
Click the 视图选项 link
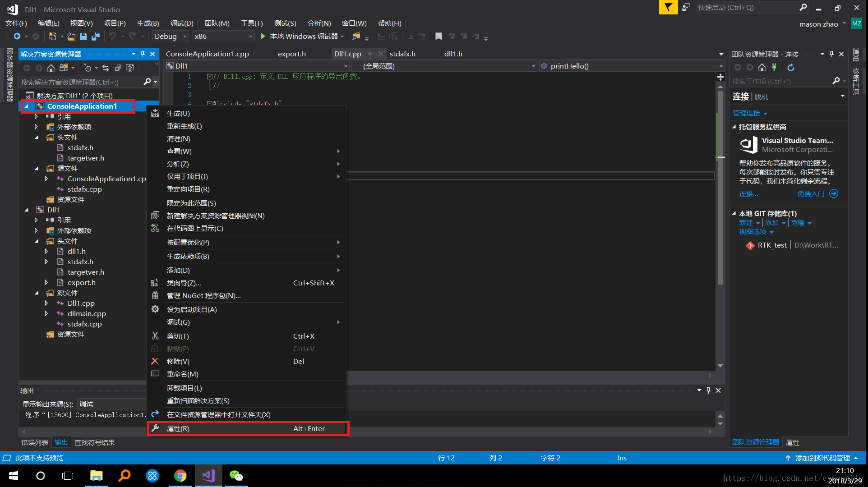pyautogui.click(x=753, y=232)
